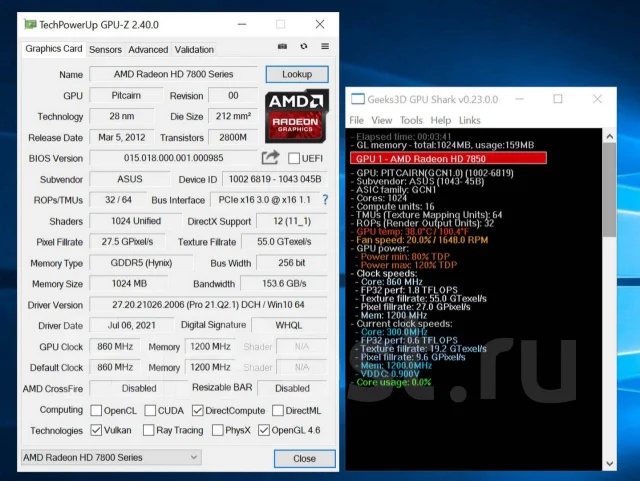The width and height of the screenshot is (640, 481).
Task: Click the Memory Type GDDR5 (Hynix) field
Action: coord(141,263)
